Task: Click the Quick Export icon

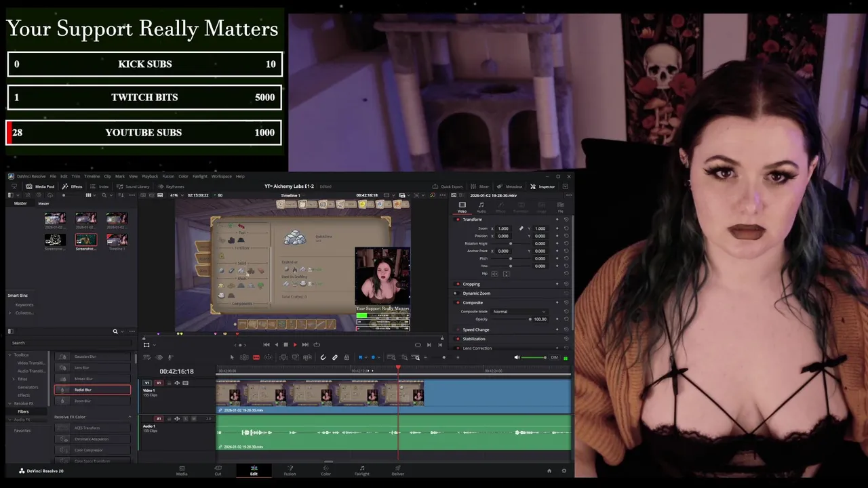Action: click(436, 186)
